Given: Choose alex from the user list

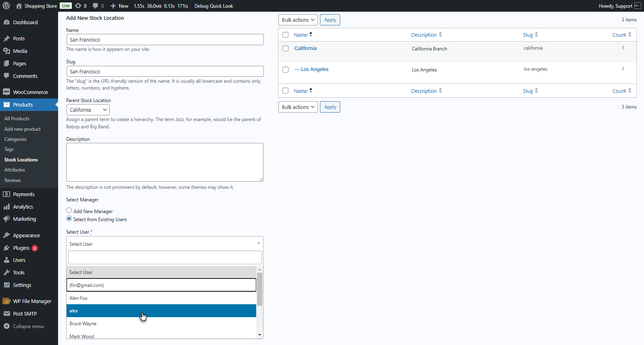Looking at the screenshot, I should click(161, 311).
